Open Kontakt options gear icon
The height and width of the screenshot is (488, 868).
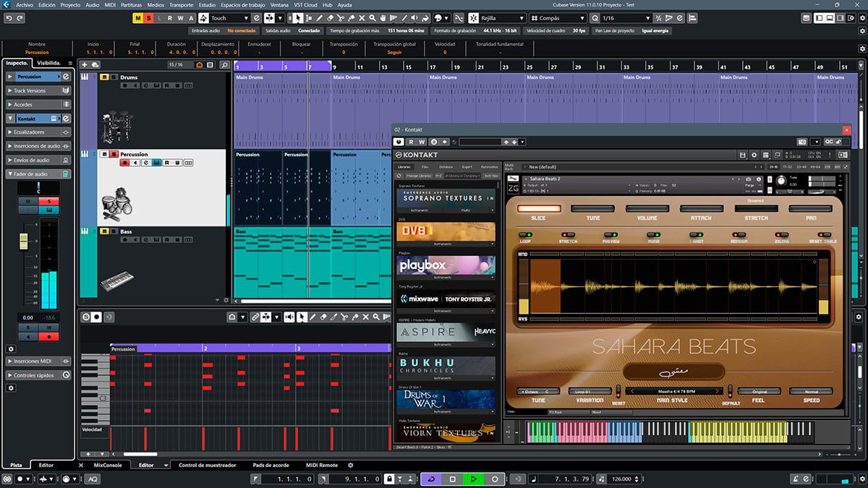[754, 155]
